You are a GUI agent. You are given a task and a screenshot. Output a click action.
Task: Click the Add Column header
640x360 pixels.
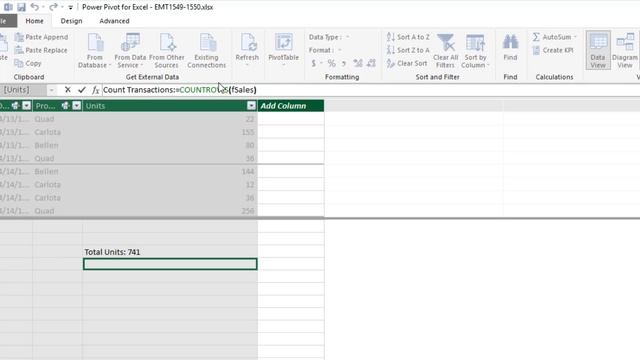(291, 106)
